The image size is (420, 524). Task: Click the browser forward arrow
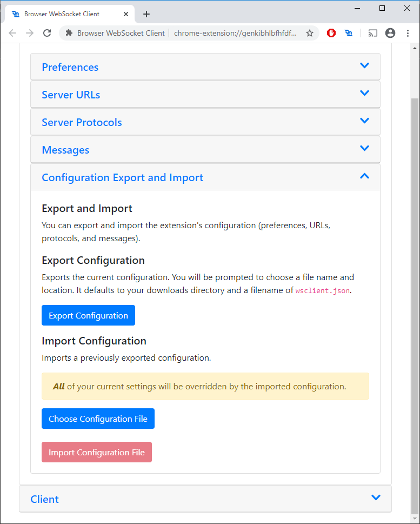coord(30,33)
